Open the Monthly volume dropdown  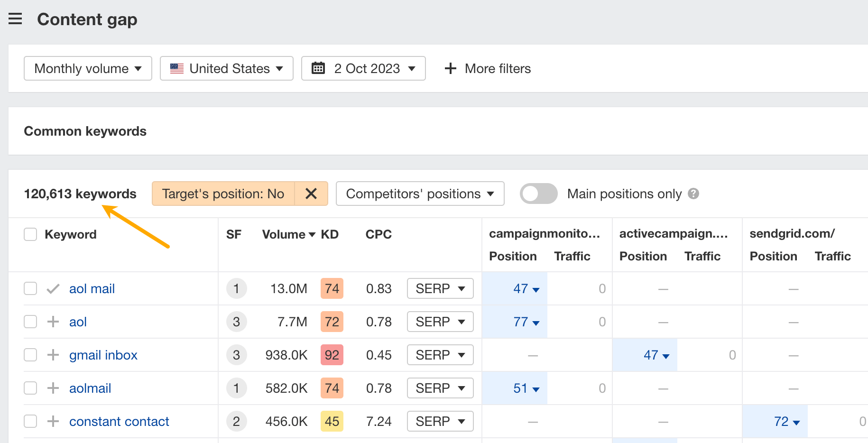pos(87,68)
